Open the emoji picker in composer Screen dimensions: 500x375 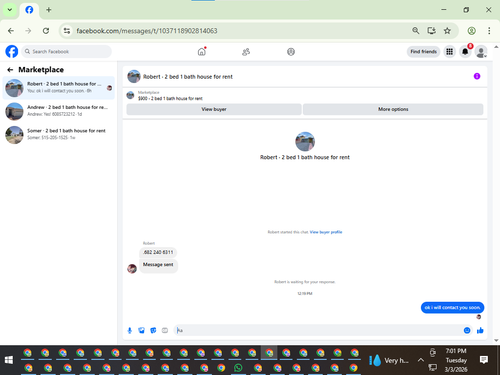click(x=467, y=330)
